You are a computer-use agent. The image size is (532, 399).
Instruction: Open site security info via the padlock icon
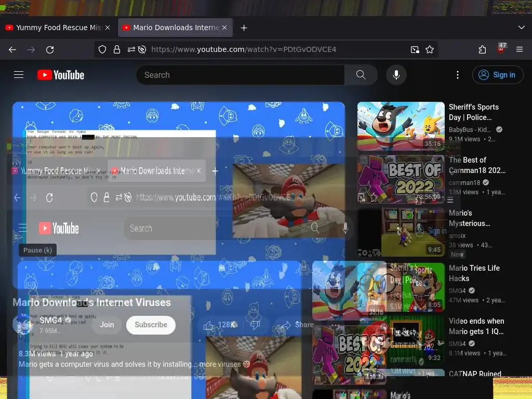pos(117,49)
